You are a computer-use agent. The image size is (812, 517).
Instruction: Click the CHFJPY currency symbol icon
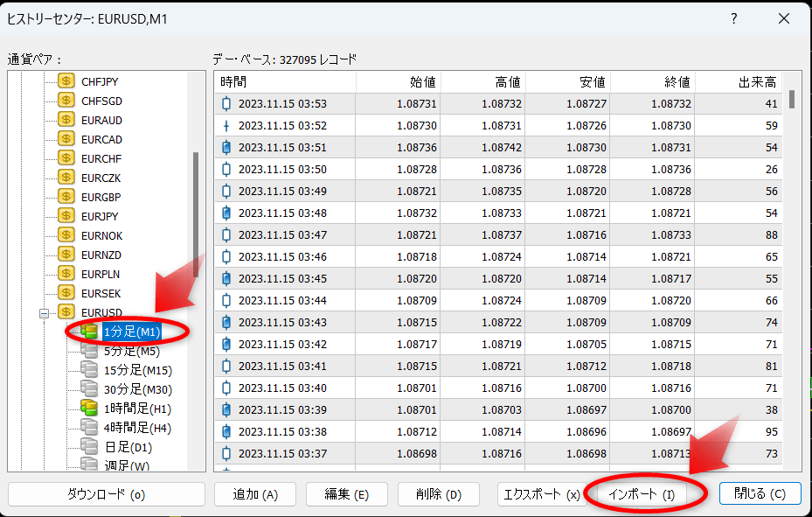point(66,81)
